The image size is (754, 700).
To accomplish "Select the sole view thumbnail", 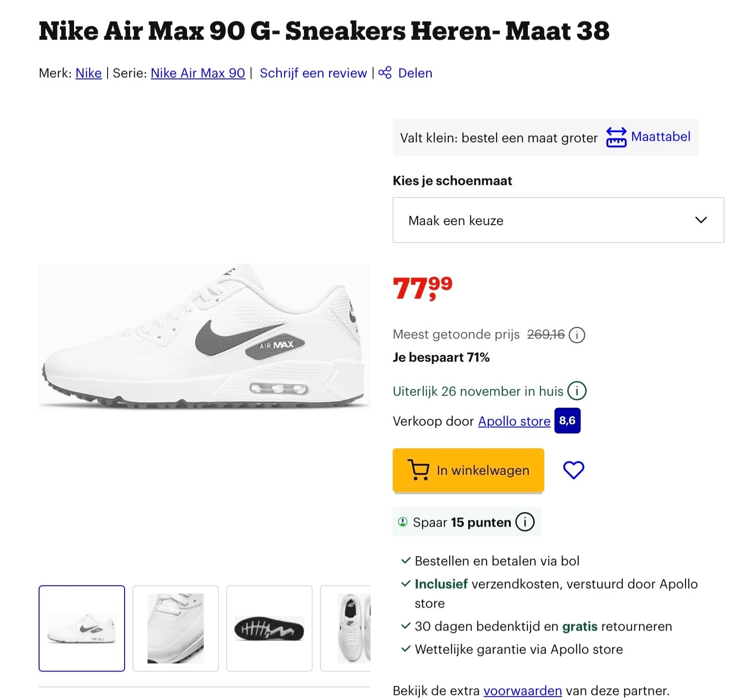I will pos(269,628).
